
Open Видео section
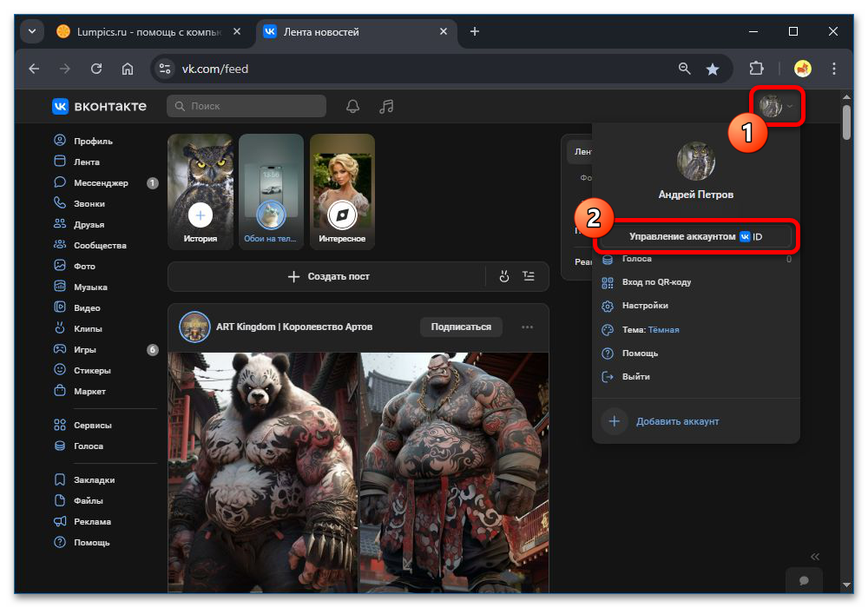(77, 307)
